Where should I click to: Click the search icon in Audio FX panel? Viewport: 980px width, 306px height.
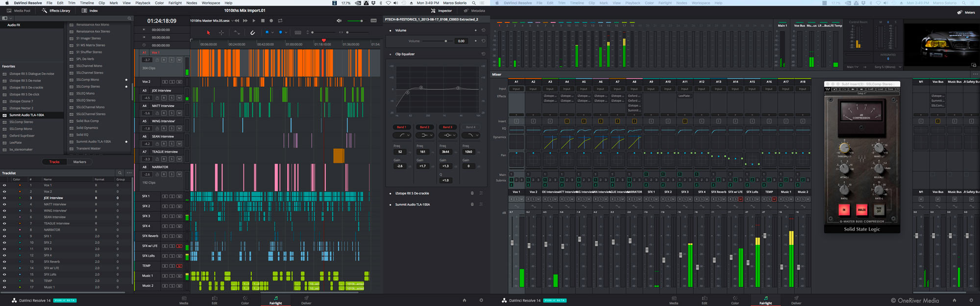pos(129,19)
